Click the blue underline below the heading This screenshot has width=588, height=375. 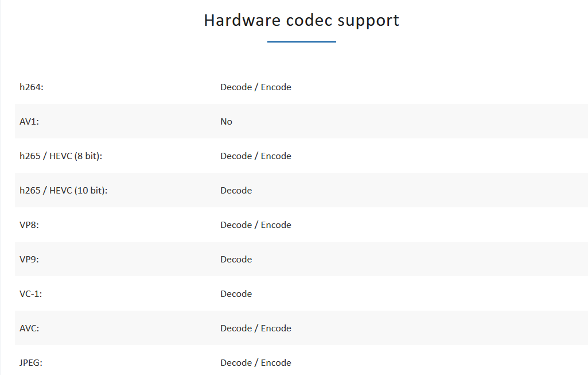[x=301, y=42]
